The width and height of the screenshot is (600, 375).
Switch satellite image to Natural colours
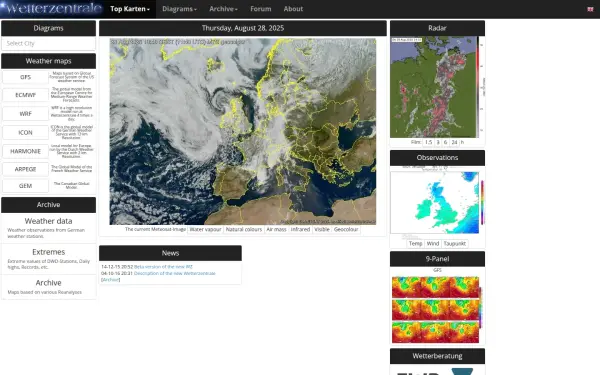(x=244, y=229)
